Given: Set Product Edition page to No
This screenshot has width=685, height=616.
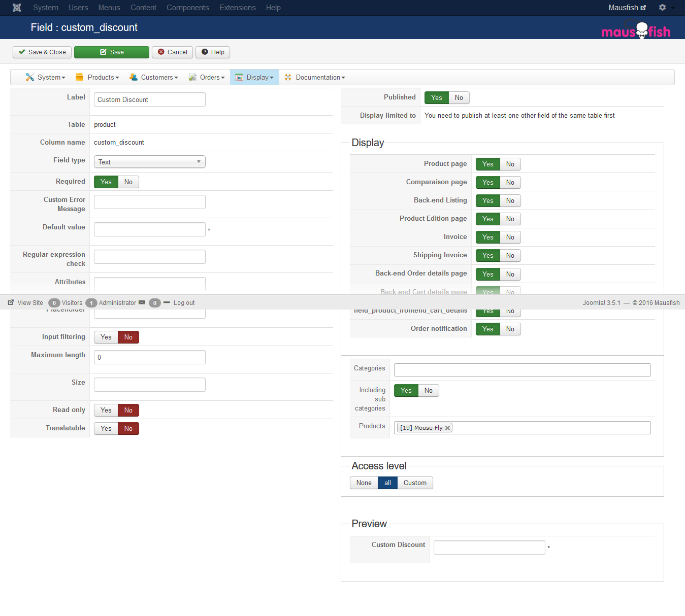Looking at the screenshot, I should 510,219.
